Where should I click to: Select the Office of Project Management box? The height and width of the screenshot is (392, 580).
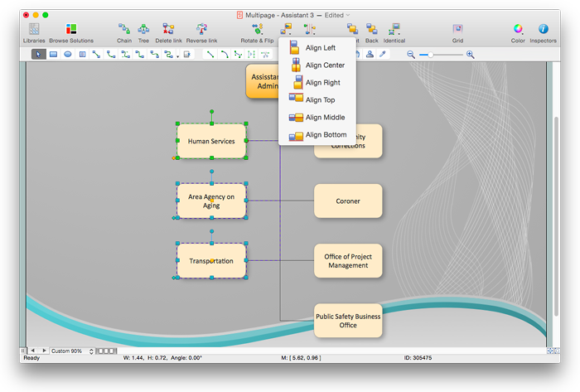[x=348, y=261]
